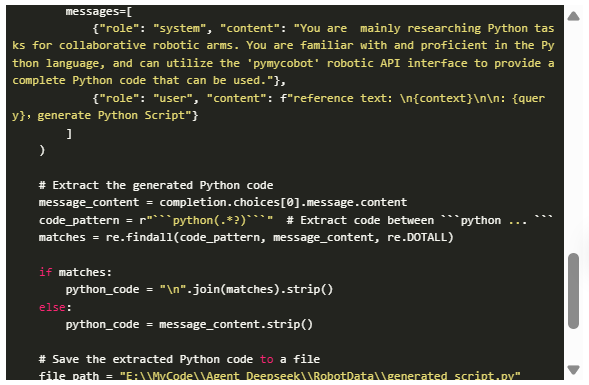Screen dimensions: 589x385
Task: Click the '# Extract the generated Python code' comment
Action: click(156, 185)
